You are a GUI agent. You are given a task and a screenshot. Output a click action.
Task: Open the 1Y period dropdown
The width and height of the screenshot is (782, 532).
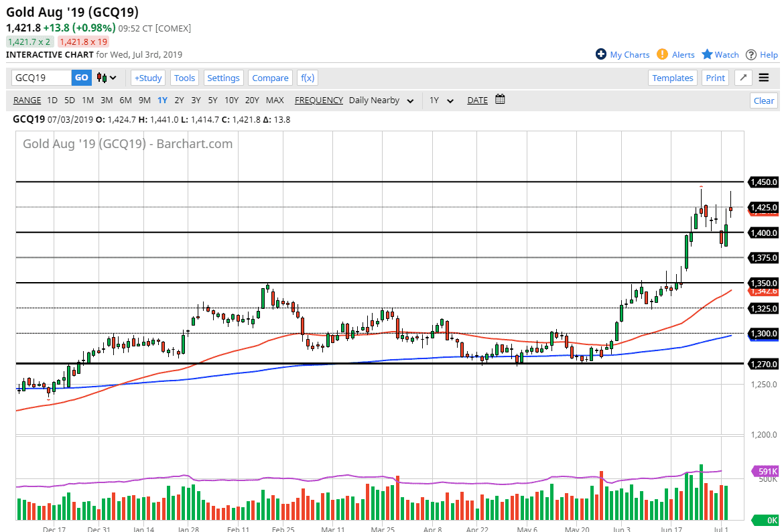pyautogui.click(x=442, y=101)
